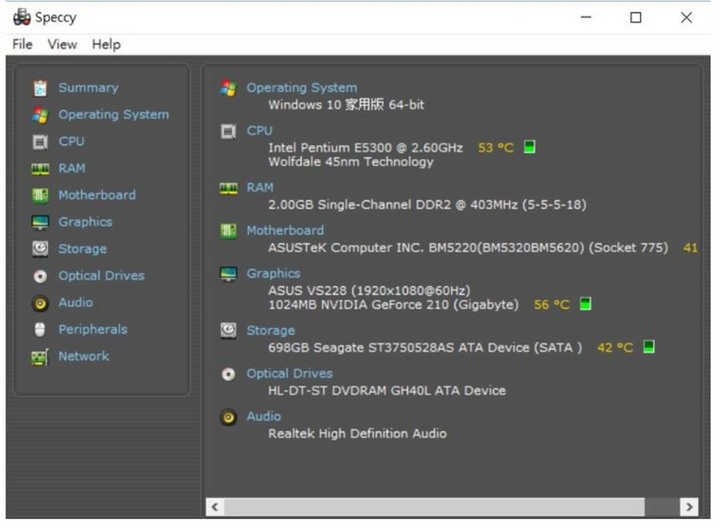Click the HL-DT-ST DVDRAM GH40L text
The width and height of the screenshot is (720, 526).
tap(387, 391)
